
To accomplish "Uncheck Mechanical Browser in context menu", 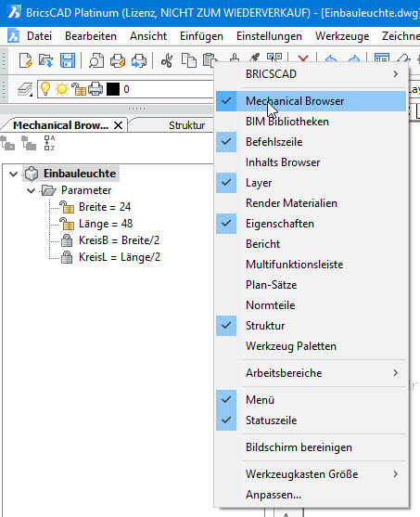I will 312,101.
